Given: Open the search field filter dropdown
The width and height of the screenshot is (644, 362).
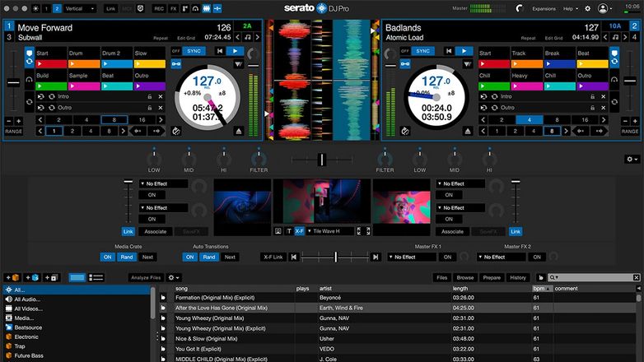Looking at the screenshot, I should tap(554, 277).
